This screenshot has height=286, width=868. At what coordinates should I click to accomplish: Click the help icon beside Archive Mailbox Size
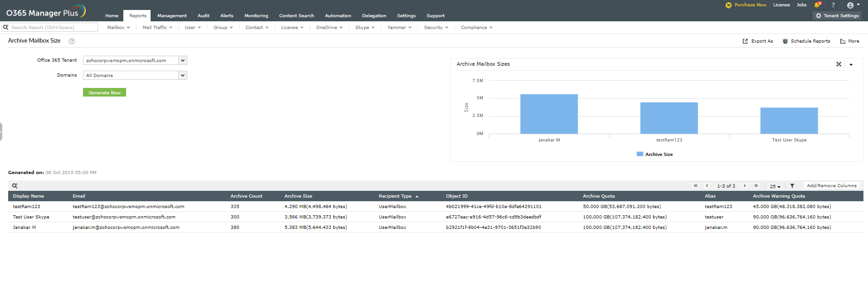click(x=72, y=41)
